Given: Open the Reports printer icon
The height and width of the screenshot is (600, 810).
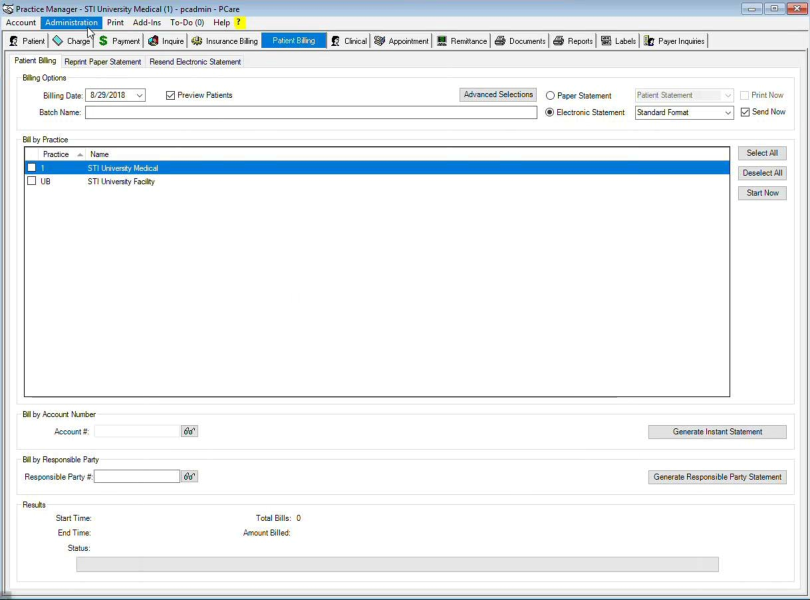Looking at the screenshot, I should 558,41.
